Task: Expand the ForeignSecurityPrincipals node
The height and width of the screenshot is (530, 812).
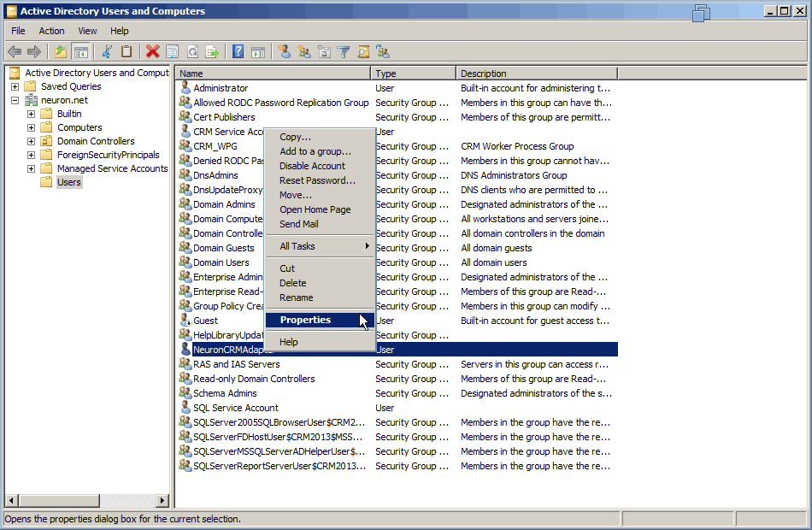Action: [x=31, y=155]
